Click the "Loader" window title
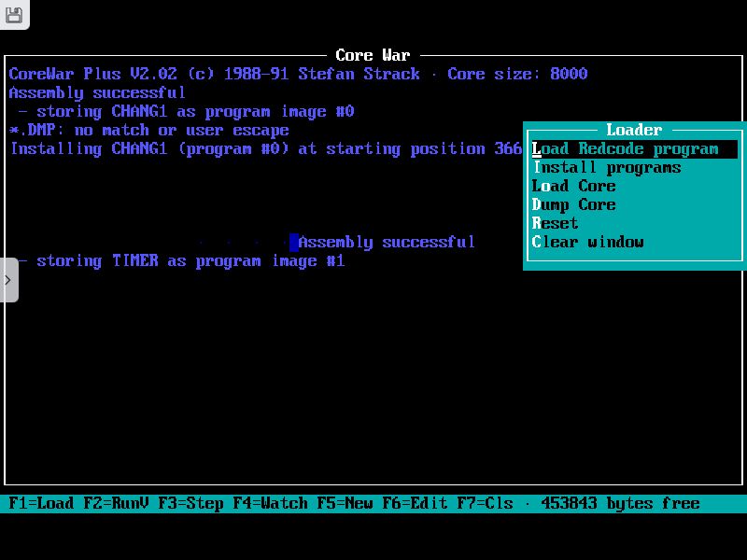This screenshot has width=747, height=560. point(634,130)
